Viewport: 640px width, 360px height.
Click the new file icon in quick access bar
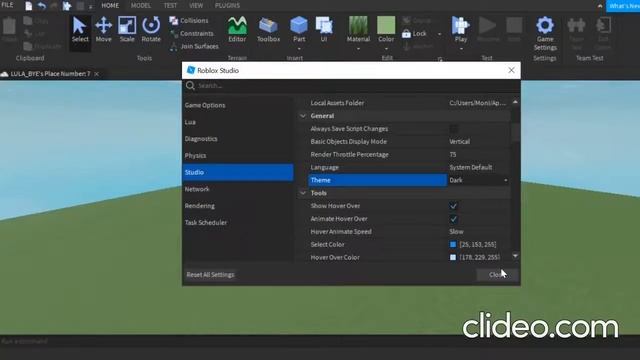tap(29, 6)
